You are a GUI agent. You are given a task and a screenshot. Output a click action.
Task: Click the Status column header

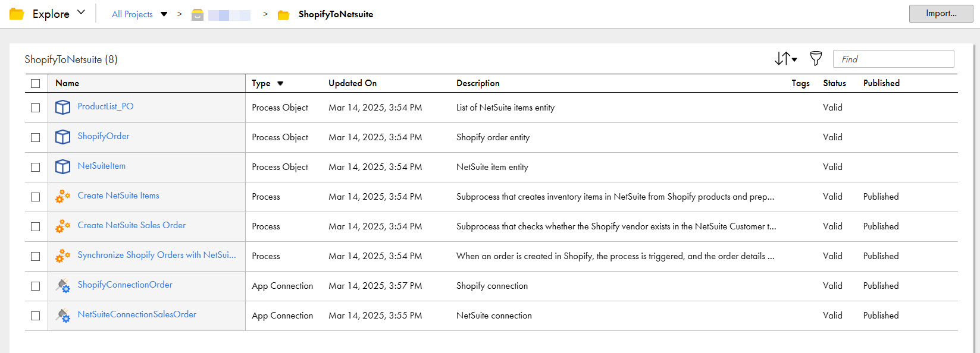(834, 83)
